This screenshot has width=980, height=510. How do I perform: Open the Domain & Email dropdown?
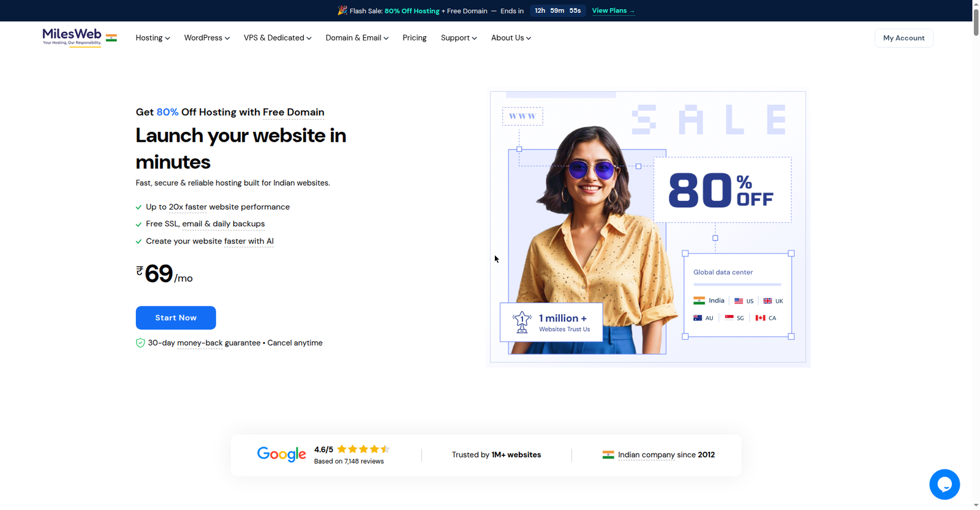[357, 38]
